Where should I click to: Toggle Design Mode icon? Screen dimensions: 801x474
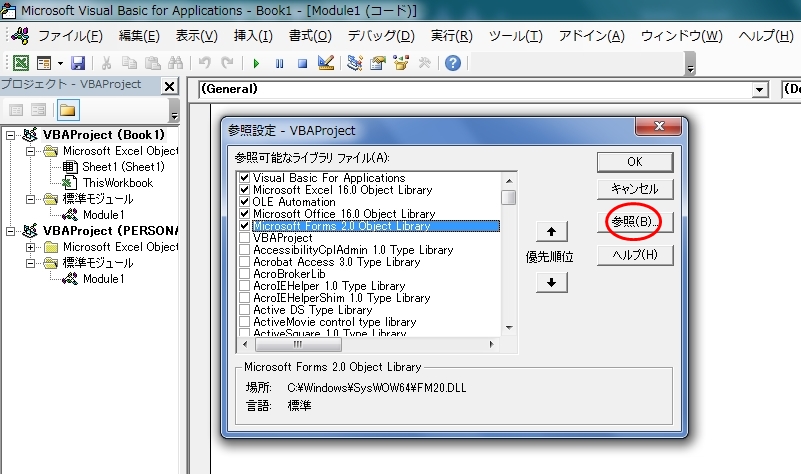pyautogui.click(x=325, y=63)
